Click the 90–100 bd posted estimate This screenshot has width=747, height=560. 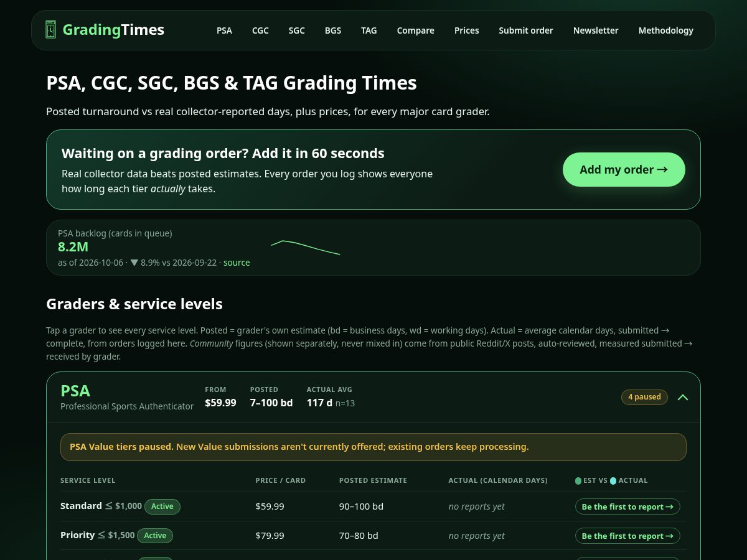361,506
